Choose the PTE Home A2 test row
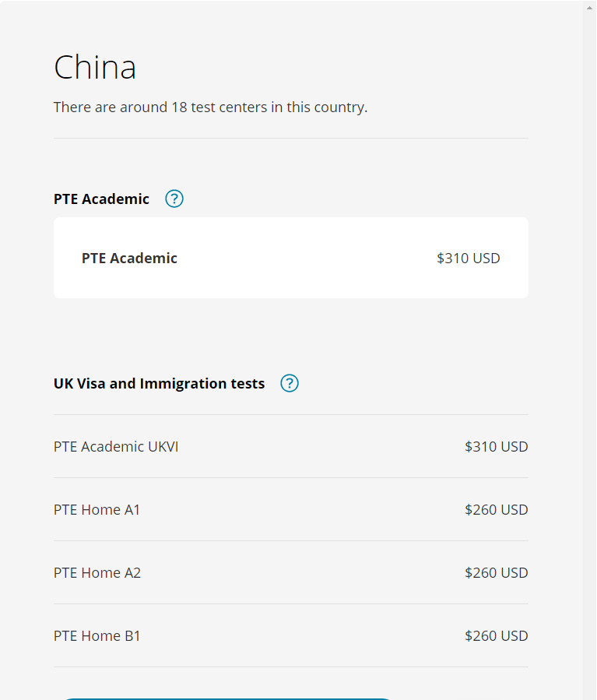597x700 pixels. coord(291,572)
